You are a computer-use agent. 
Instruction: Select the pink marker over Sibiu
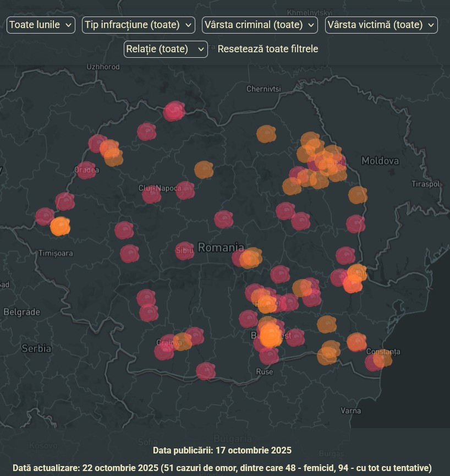click(184, 251)
